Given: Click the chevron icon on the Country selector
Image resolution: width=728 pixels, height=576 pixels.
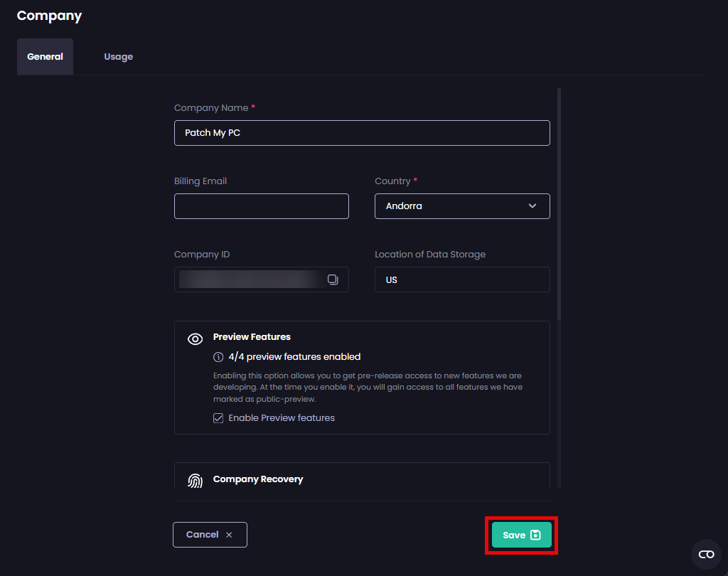Looking at the screenshot, I should coord(532,206).
